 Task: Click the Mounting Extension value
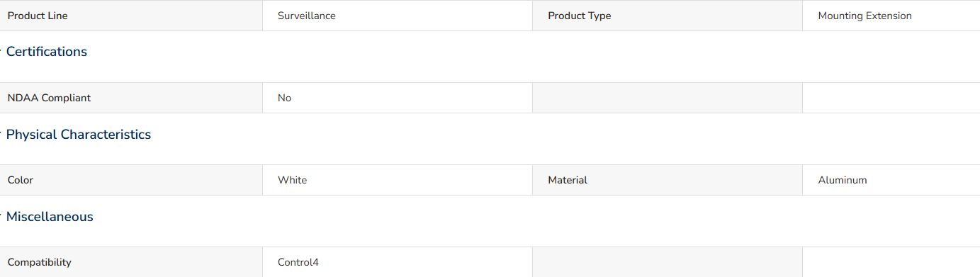point(864,16)
